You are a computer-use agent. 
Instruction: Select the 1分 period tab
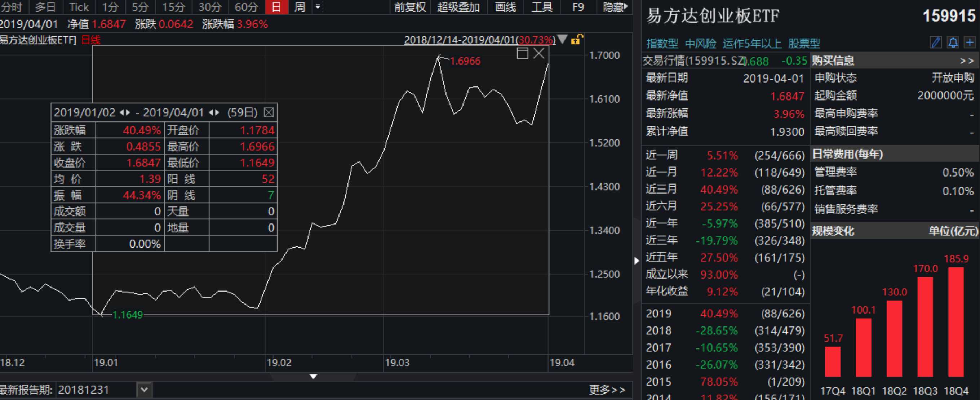click(110, 7)
